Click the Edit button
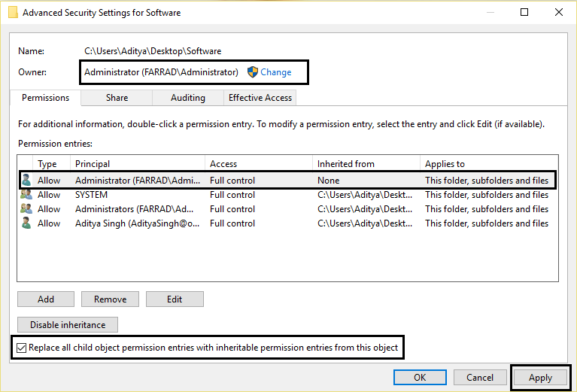The height and width of the screenshot is (392, 577). (175, 299)
